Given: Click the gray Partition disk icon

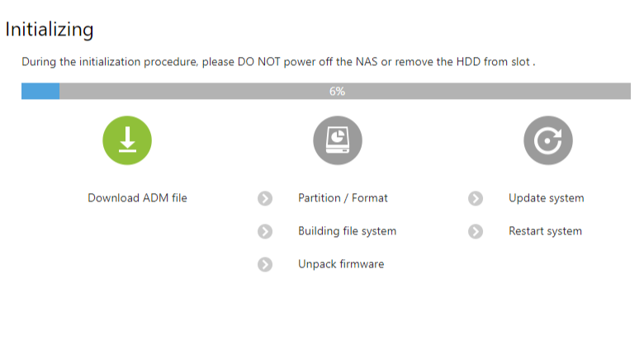Looking at the screenshot, I should [x=338, y=140].
